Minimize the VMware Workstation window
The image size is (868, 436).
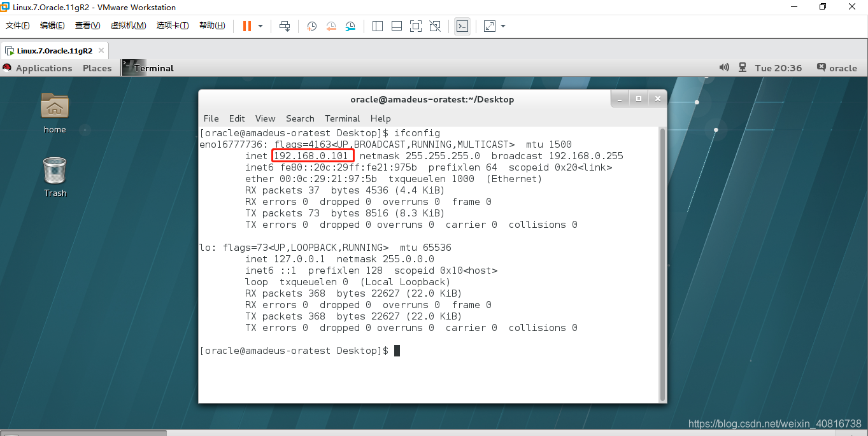tap(793, 7)
